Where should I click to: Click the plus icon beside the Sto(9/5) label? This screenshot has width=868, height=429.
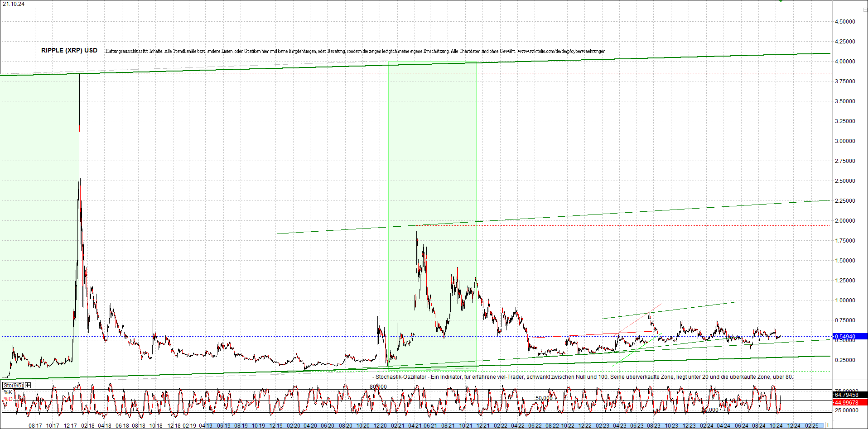pyautogui.click(x=27, y=385)
